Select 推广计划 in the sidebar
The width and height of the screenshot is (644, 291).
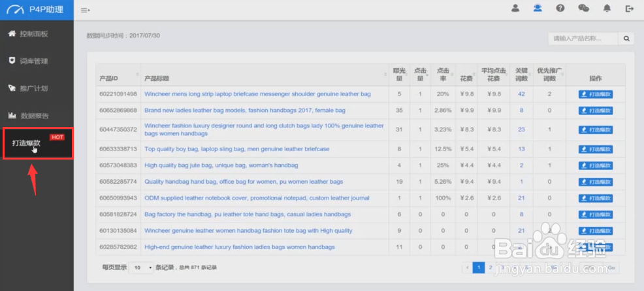33,88
